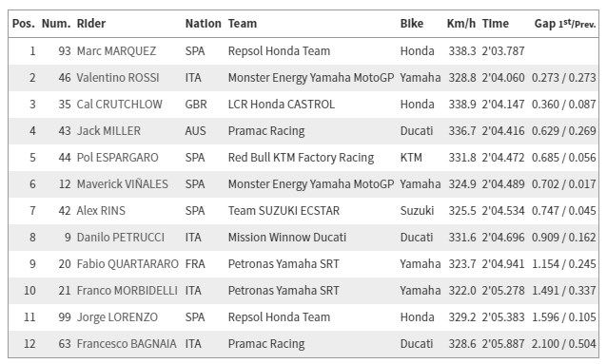Click the Pos. column header
The width and height of the screenshot is (607, 364).
click(x=23, y=24)
